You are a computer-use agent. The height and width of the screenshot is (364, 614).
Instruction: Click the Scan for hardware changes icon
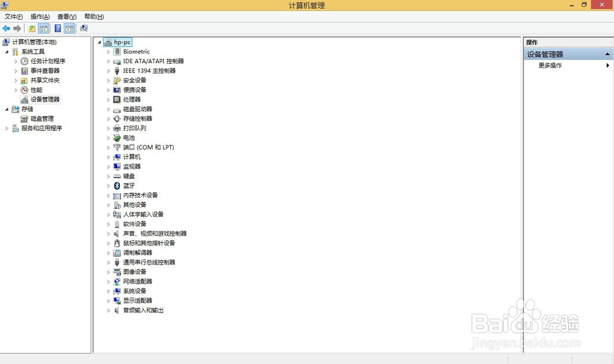point(84,28)
